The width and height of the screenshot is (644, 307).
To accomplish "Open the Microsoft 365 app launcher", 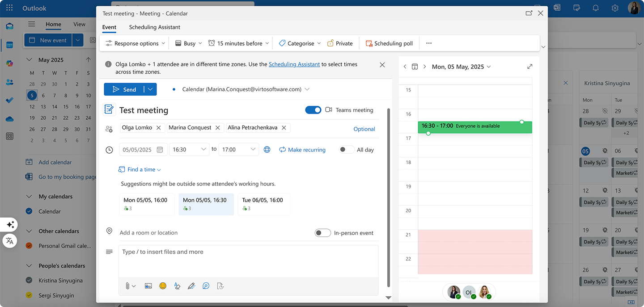I will tap(9, 8).
